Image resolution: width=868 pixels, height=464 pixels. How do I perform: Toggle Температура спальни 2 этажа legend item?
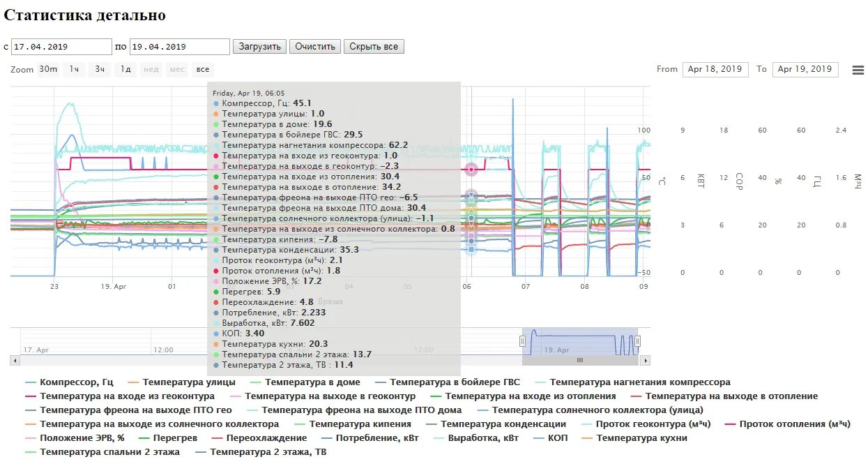(x=102, y=452)
